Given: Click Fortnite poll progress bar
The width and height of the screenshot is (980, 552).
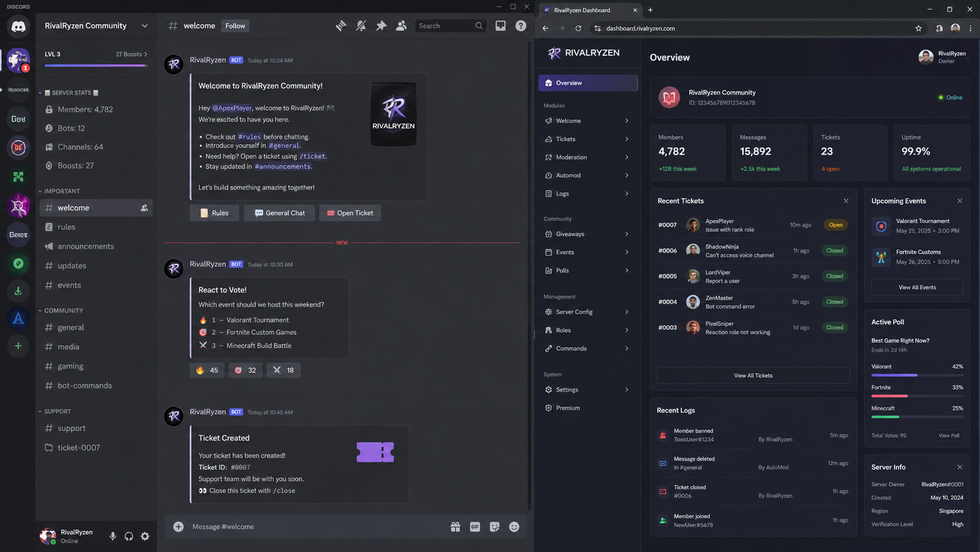Looking at the screenshot, I should (917, 396).
